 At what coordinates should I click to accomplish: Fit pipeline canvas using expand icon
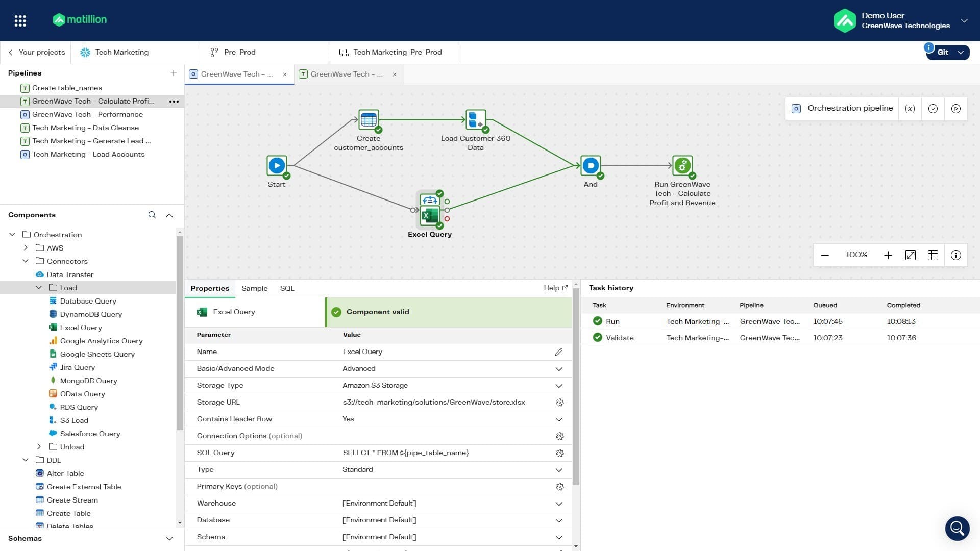pos(911,255)
